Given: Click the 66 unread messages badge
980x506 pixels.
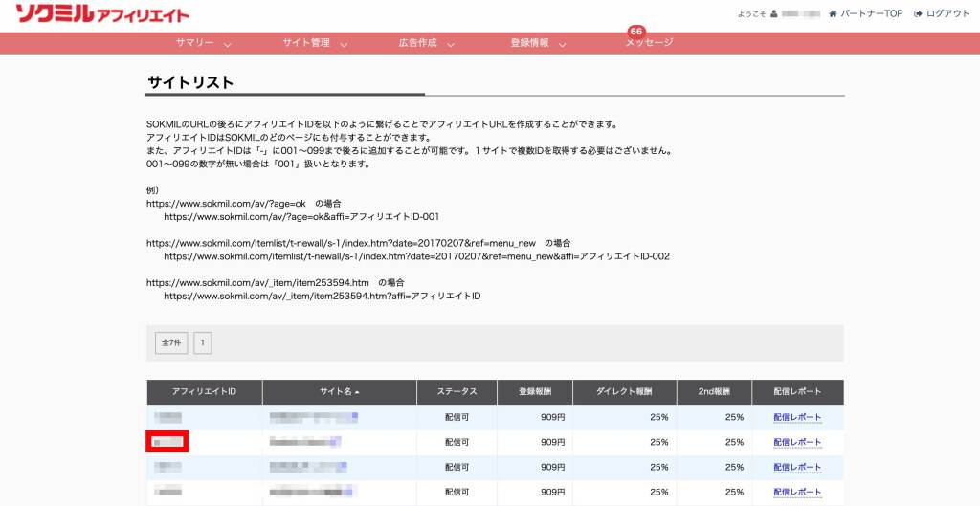Looking at the screenshot, I should pos(636,32).
